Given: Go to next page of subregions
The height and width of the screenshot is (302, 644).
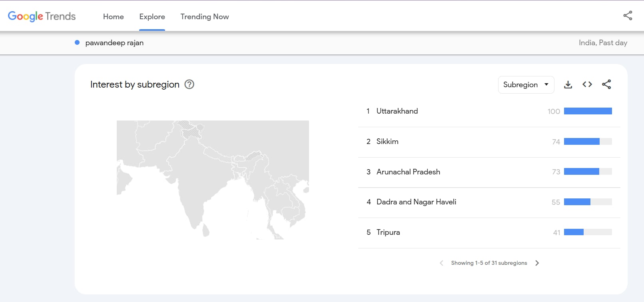Looking at the screenshot, I should coord(537,263).
